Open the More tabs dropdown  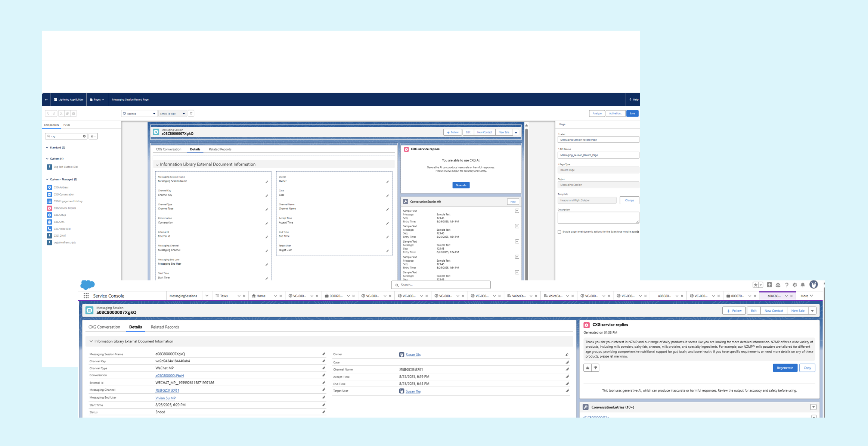[807, 296]
